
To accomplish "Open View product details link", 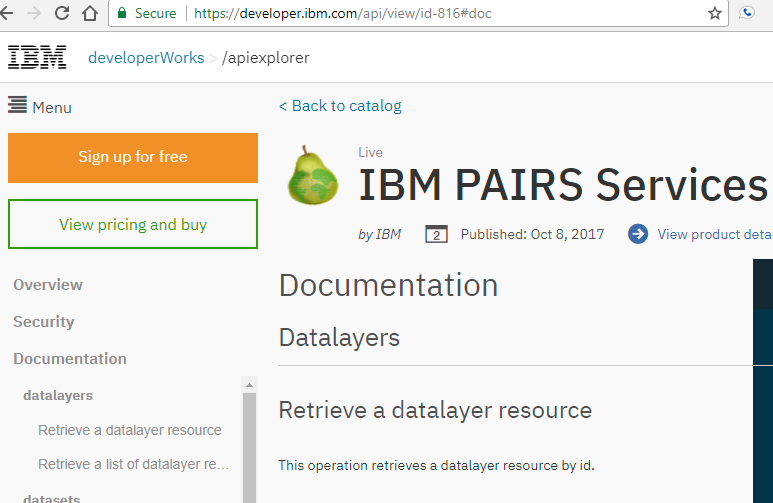I will coord(715,234).
